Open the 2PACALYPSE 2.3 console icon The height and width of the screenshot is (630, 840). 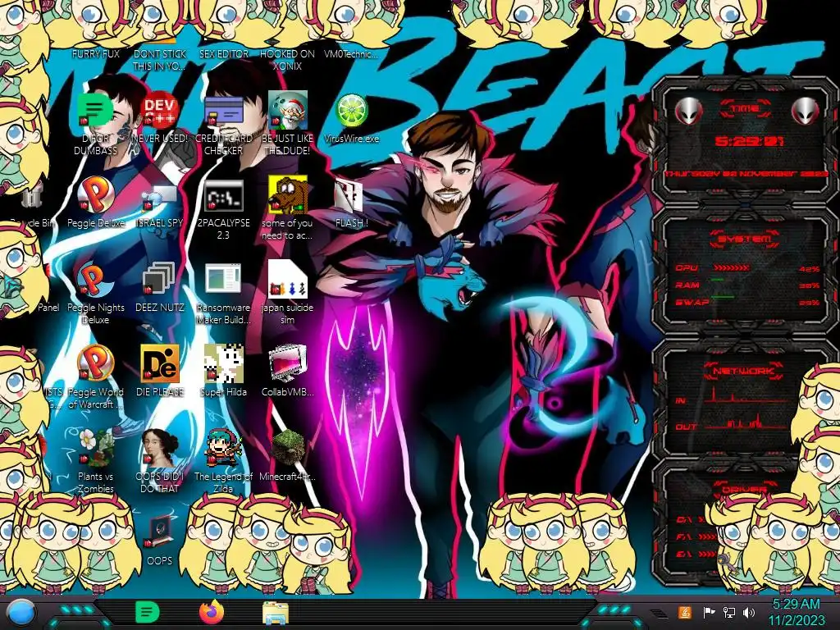pyautogui.click(x=223, y=195)
